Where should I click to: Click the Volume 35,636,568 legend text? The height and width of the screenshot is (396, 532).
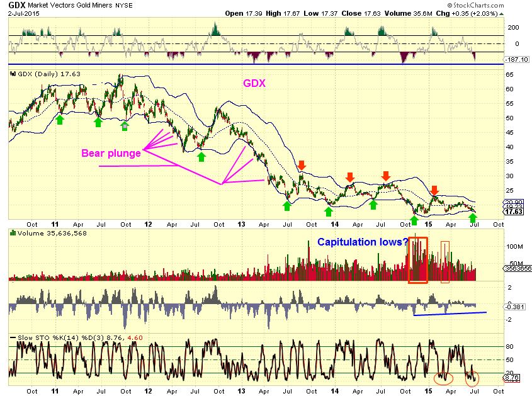click(x=52, y=234)
